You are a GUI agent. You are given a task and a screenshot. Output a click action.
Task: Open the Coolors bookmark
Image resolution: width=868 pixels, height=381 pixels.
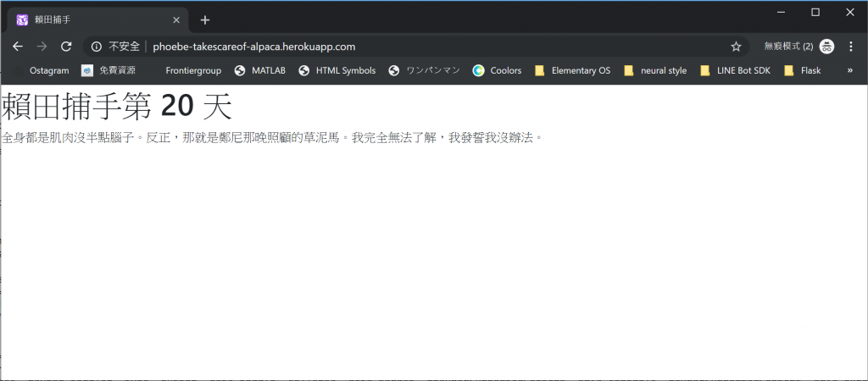coord(497,70)
